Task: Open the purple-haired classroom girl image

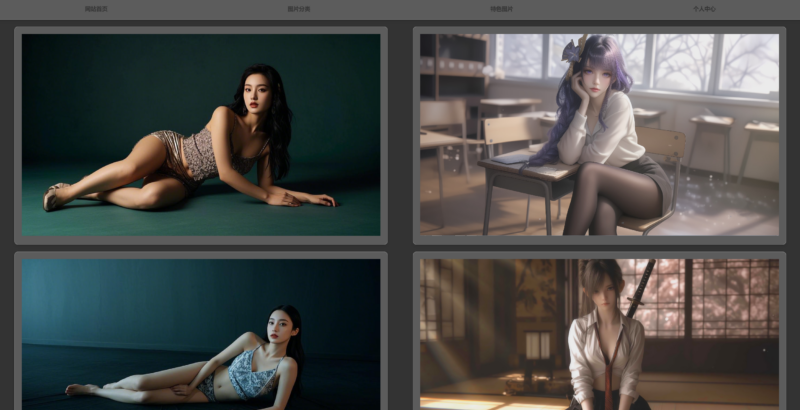Action: [599, 135]
